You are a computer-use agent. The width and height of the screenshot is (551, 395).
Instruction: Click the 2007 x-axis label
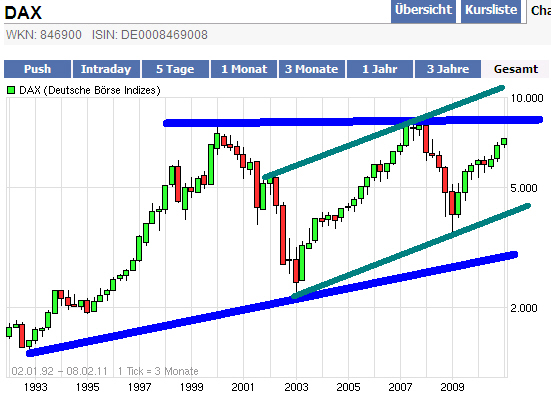(400, 387)
